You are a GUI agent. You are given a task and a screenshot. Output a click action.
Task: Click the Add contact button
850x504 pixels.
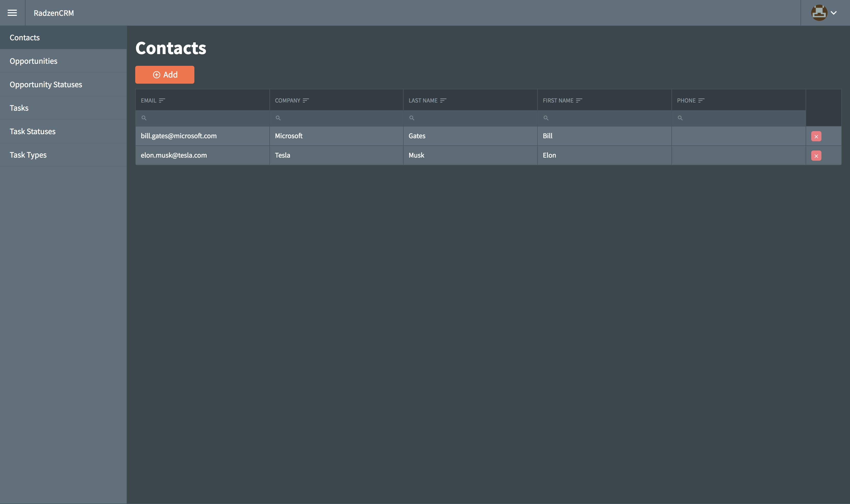[x=165, y=75]
